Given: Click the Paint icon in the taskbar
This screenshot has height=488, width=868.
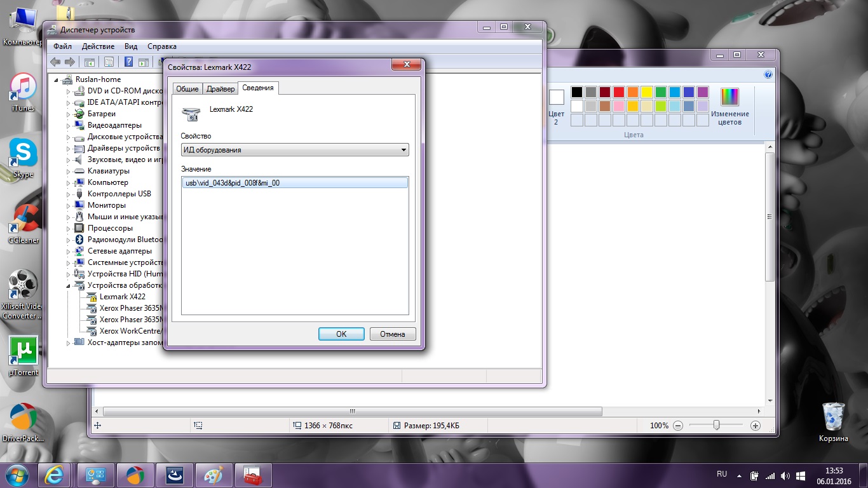Looking at the screenshot, I should [x=209, y=475].
